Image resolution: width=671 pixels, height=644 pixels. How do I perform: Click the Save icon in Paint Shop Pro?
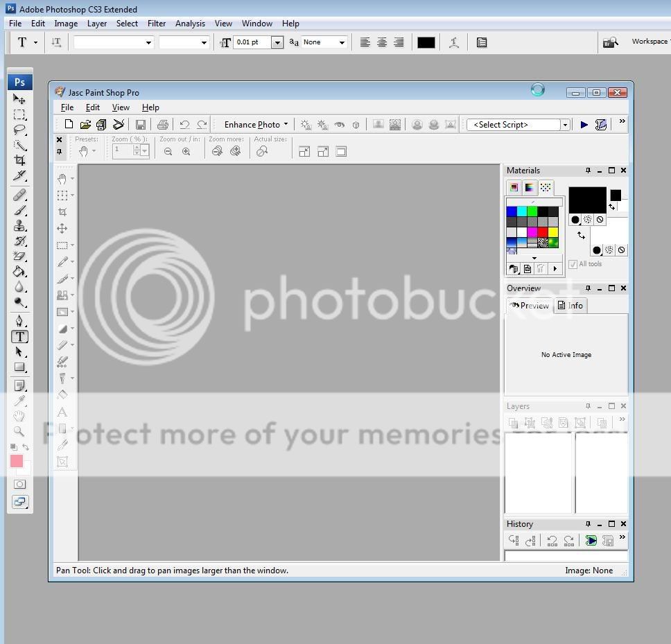[x=140, y=125]
